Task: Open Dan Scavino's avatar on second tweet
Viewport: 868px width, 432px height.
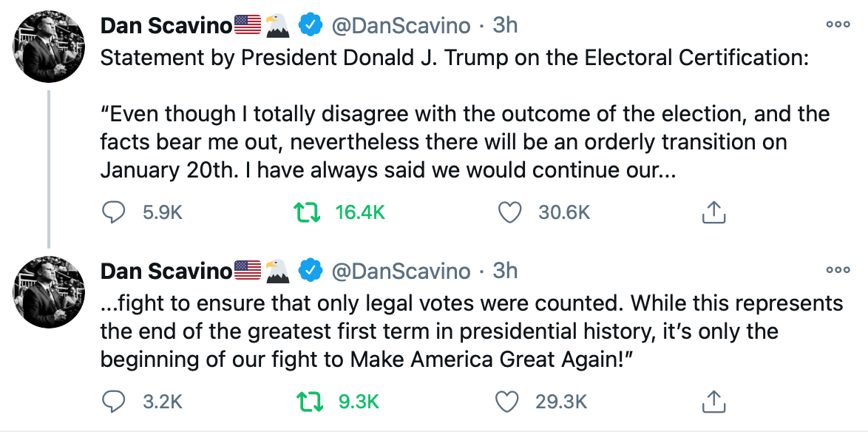Action: (49, 292)
